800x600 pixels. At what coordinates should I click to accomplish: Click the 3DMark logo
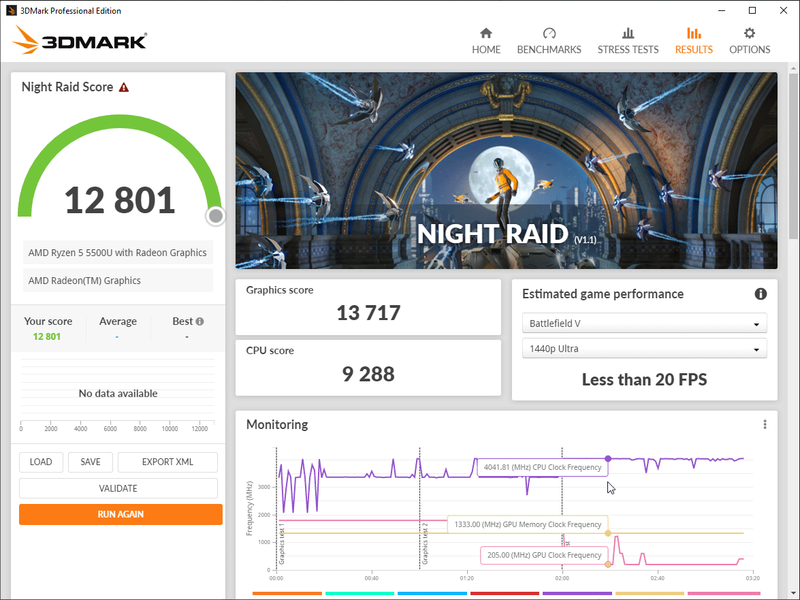(80, 40)
